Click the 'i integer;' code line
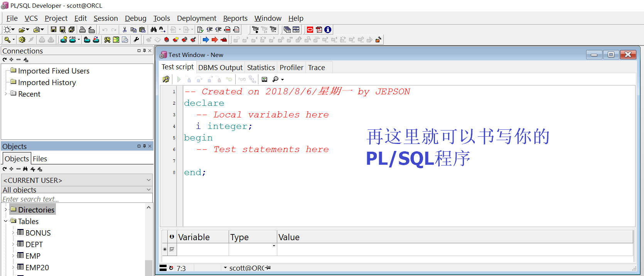 pyautogui.click(x=224, y=126)
